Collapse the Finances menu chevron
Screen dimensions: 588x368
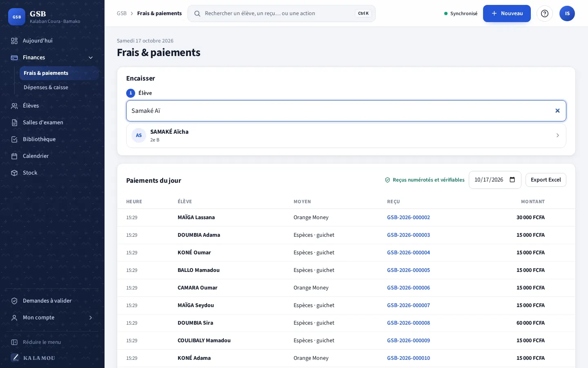tap(91, 57)
